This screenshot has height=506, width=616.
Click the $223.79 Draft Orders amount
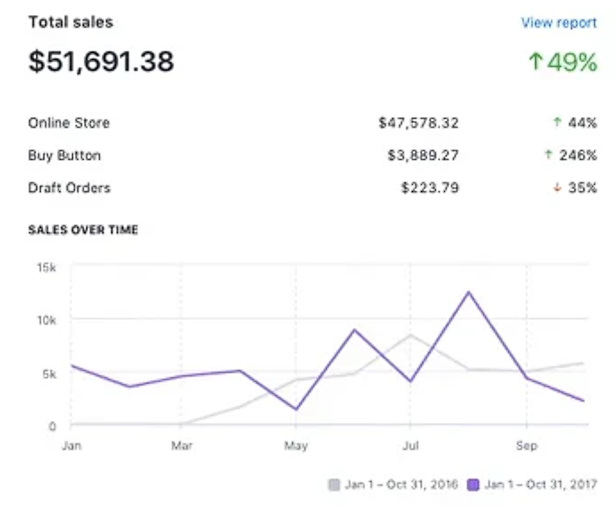(x=430, y=187)
